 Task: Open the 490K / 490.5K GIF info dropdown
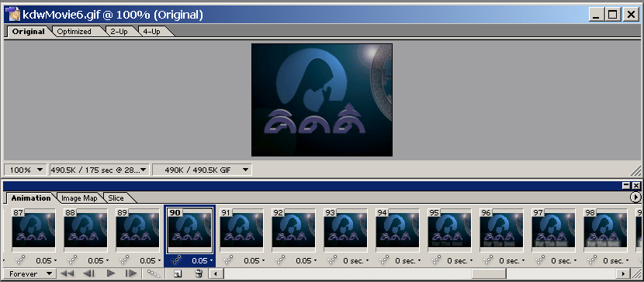click(x=202, y=170)
